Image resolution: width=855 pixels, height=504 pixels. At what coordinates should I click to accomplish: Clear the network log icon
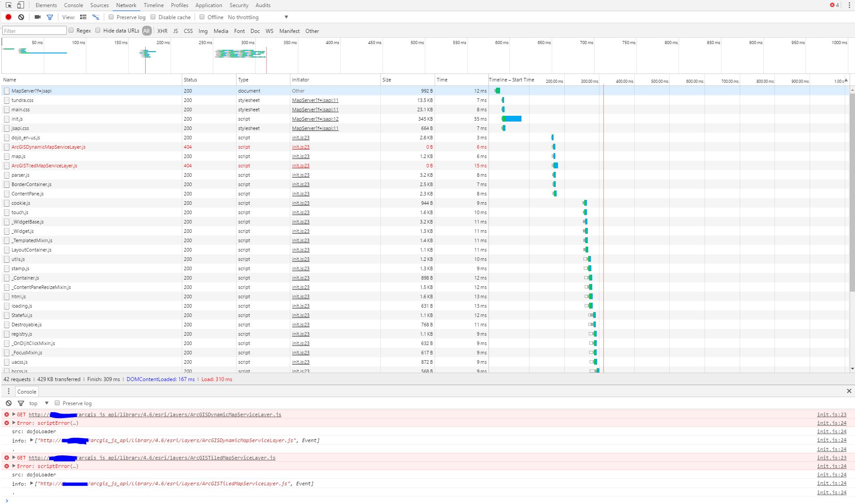[x=21, y=17]
